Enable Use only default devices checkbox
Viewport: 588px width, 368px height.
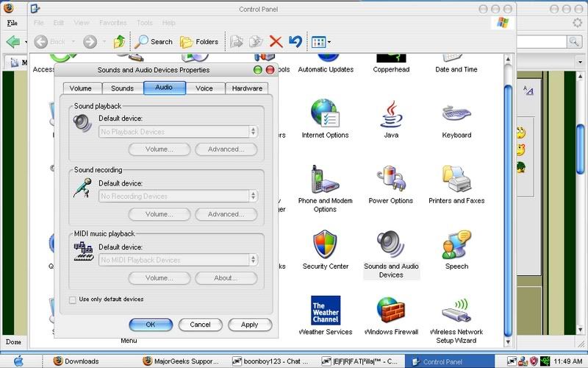pyautogui.click(x=72, y=300)
